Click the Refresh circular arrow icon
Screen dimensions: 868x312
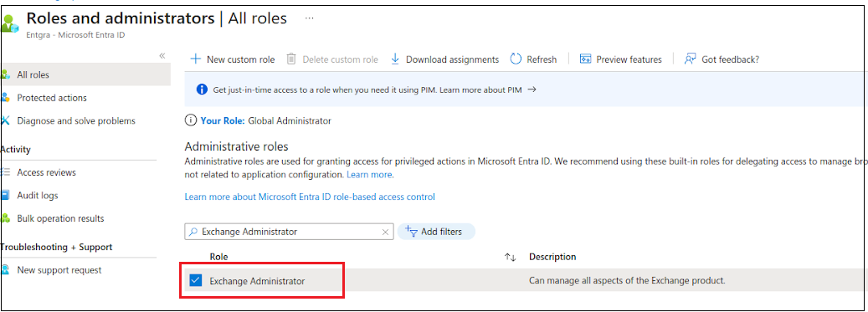point(516,59)
